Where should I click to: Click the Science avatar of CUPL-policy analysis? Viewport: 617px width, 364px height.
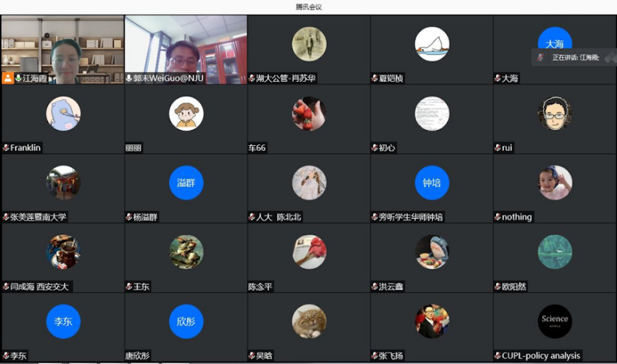555,321
